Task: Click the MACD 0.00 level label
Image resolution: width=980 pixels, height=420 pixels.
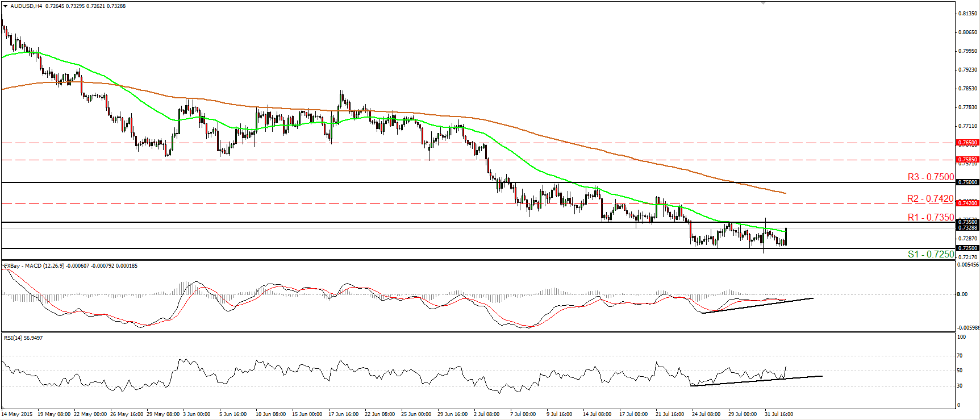Action: (x=962, y=294)
